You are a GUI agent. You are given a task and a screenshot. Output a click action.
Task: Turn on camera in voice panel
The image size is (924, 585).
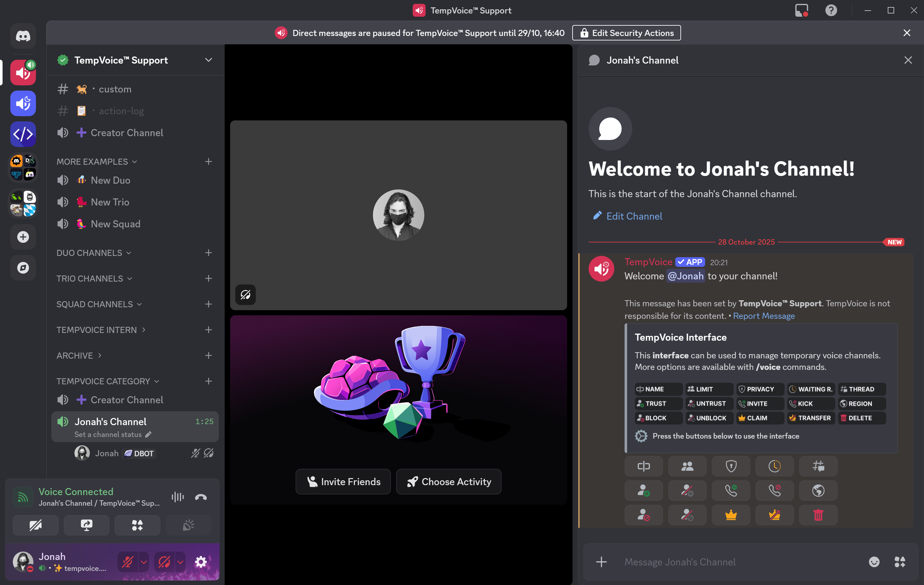click(36, 525)
